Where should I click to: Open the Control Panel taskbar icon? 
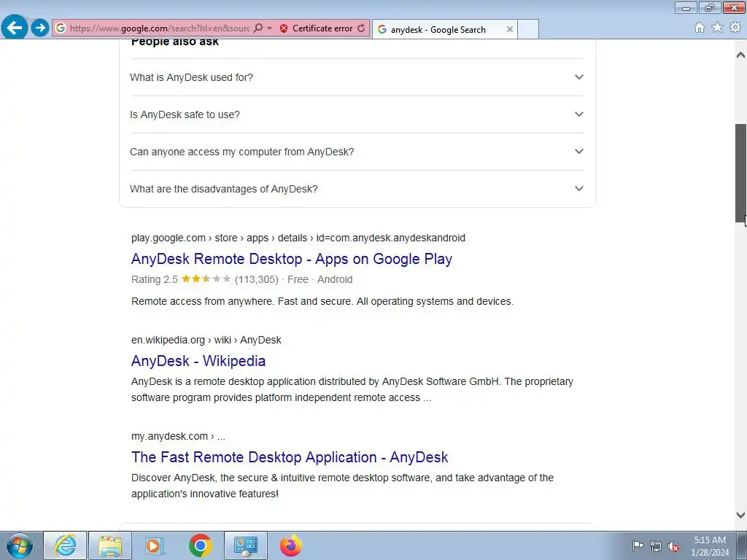point(245,545)
